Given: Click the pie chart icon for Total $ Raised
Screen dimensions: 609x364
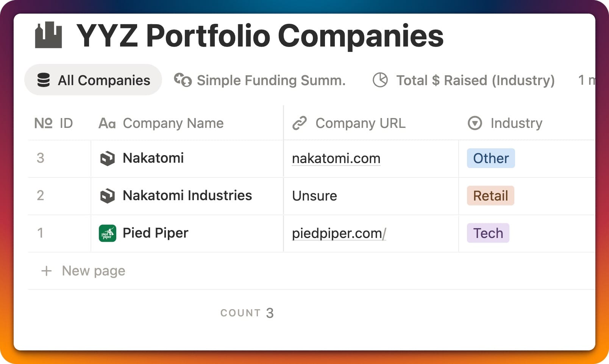Looking at the screenshot, I should pyautogui.click(x=380, y=80).
